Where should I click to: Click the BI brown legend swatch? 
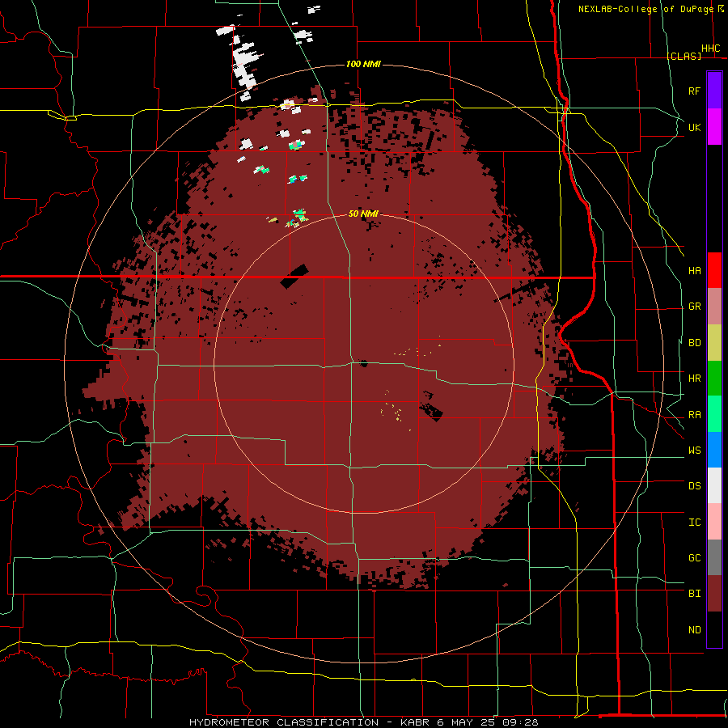click(x=714, y=594)
